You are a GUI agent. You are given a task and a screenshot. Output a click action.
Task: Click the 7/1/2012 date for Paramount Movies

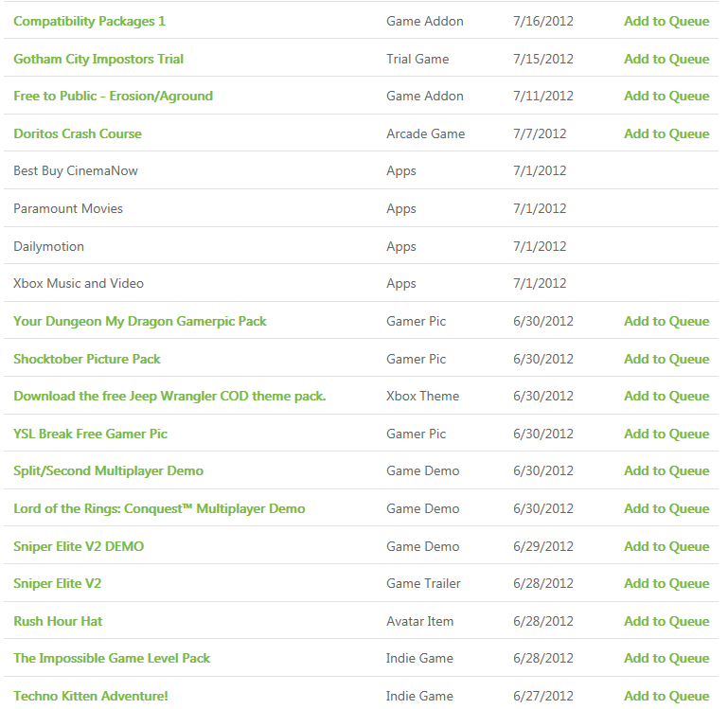(540, 209)
